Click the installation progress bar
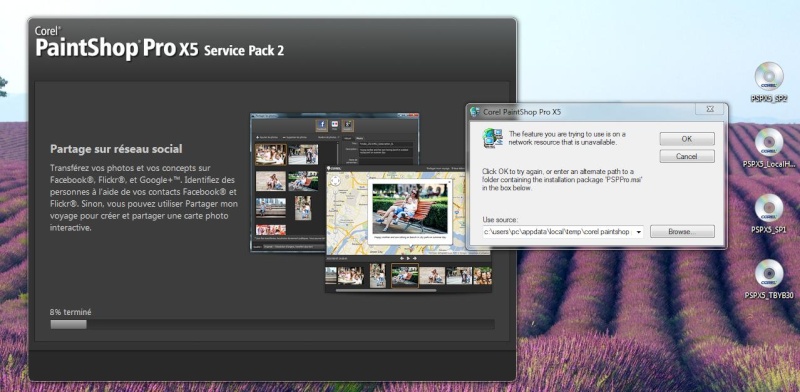Screen dimensions: 800x392 (272, 324)
